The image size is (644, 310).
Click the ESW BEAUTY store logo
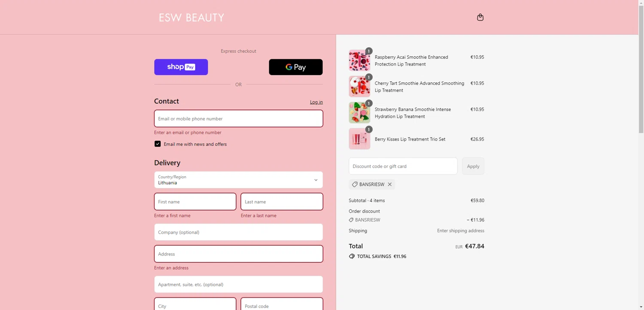[191, 18]
